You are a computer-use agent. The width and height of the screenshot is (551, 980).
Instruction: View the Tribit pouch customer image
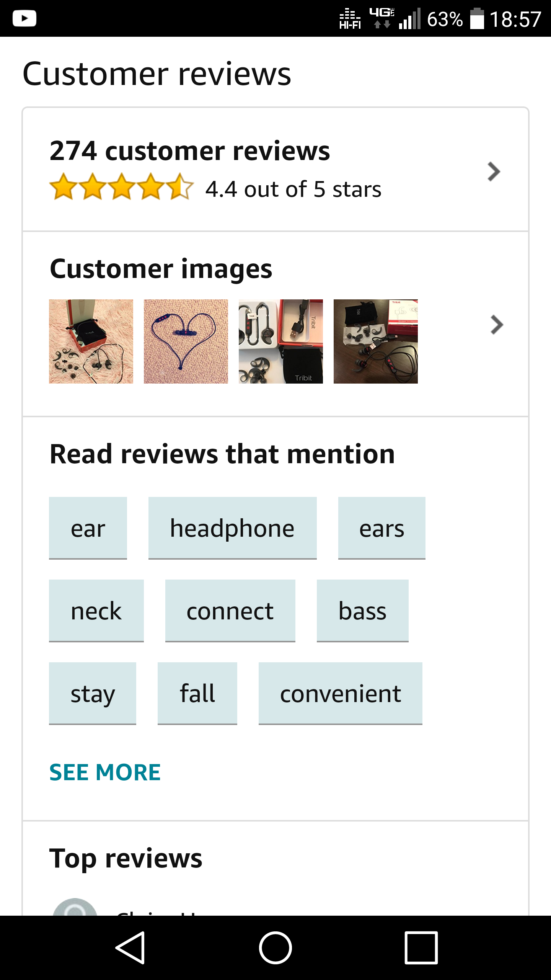click(281, 341)
